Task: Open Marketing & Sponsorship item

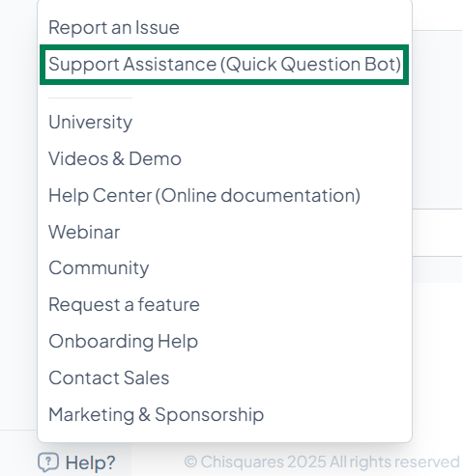Action: point(157,414)
